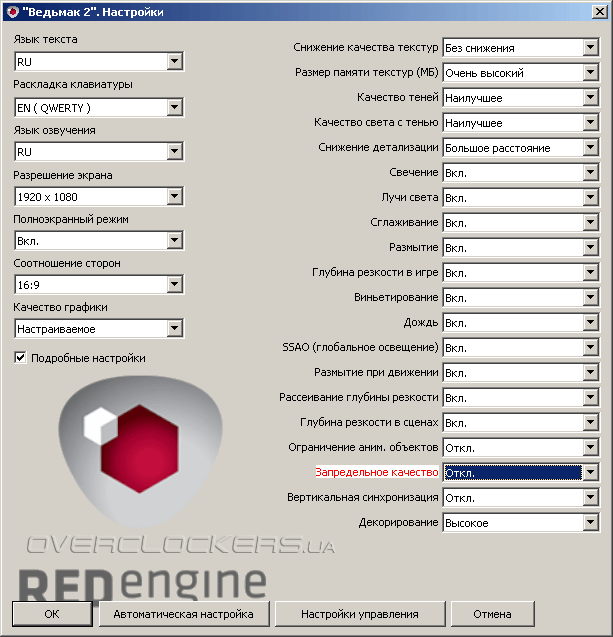The width and height of the screenshot is (613, 637).
Task: Close the Ведьмак 2 settings window
Action: tap(600, 11)
